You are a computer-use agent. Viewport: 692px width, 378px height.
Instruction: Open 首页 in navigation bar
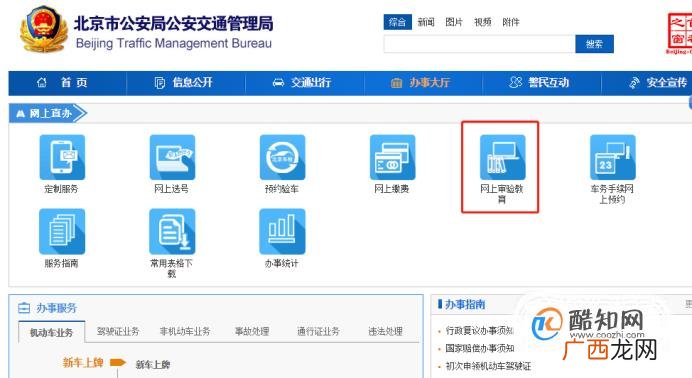(x=74, y=82)
